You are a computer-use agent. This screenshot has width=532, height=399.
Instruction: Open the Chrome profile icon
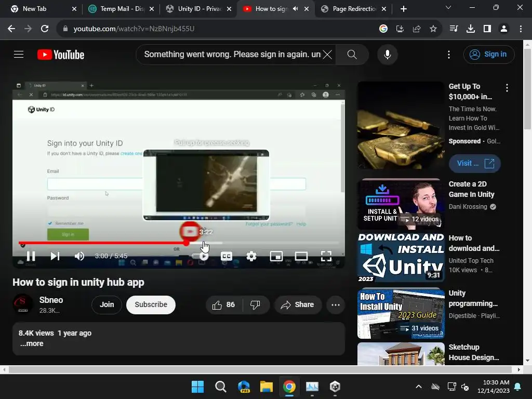(504, 29)
